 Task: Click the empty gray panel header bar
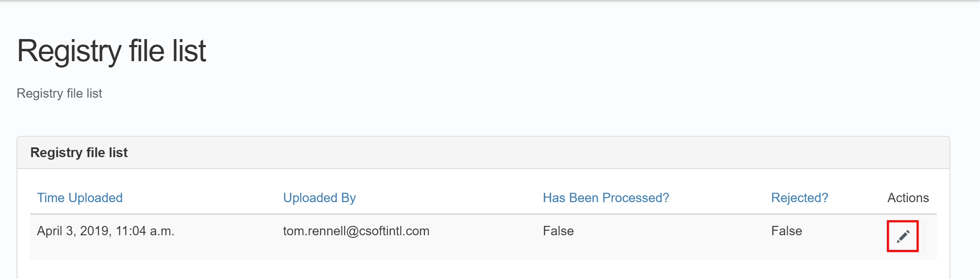pyautogui.click(x=509, y=152)
